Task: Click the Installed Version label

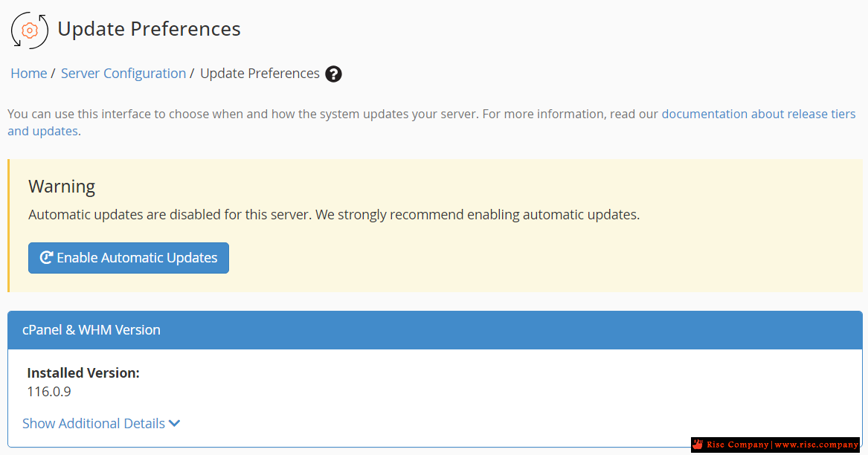Action: [83, 373]
